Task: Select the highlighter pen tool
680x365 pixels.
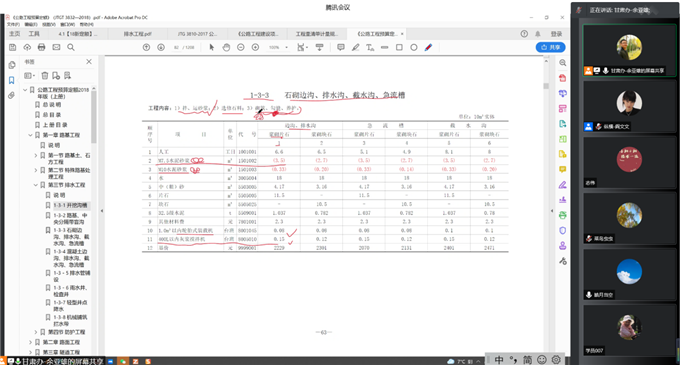Action: point(356,47)
